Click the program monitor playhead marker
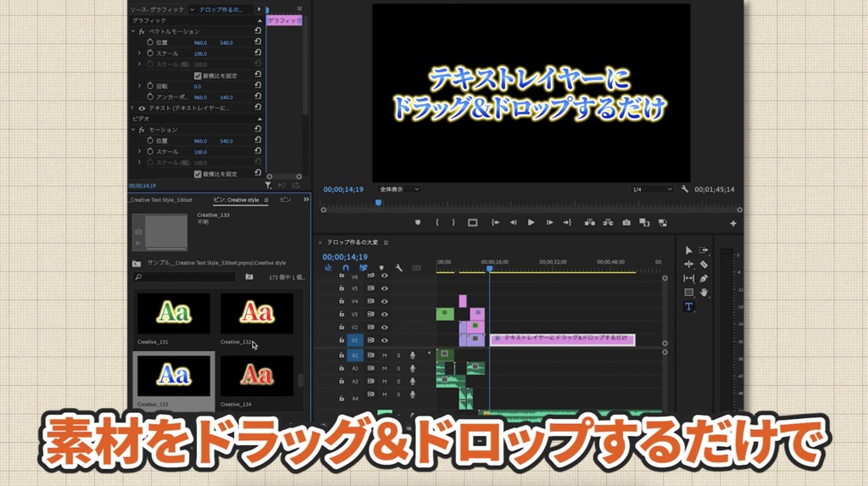Image resolution: width=868 pixels, height=486 pixels. (x=379, y=203)
